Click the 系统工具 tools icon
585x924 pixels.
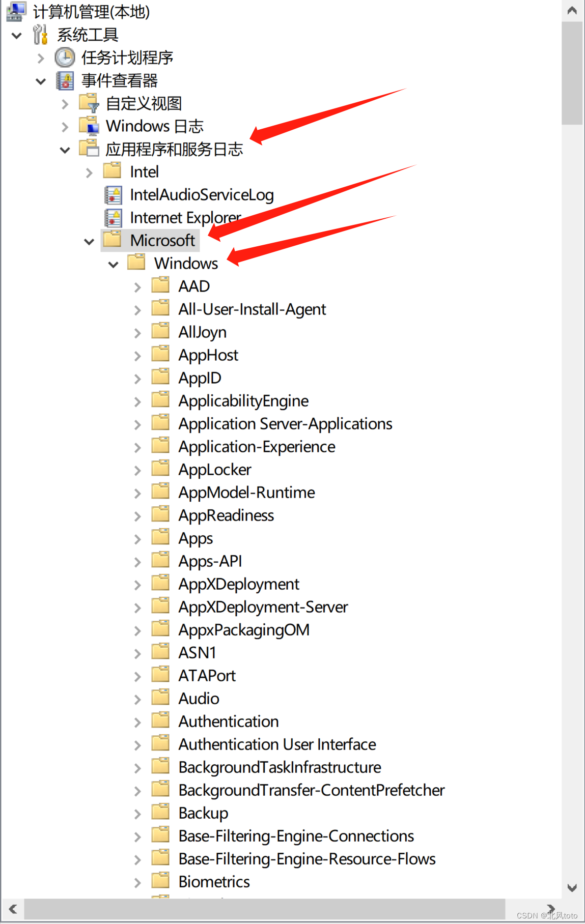[x=40, y=35]
